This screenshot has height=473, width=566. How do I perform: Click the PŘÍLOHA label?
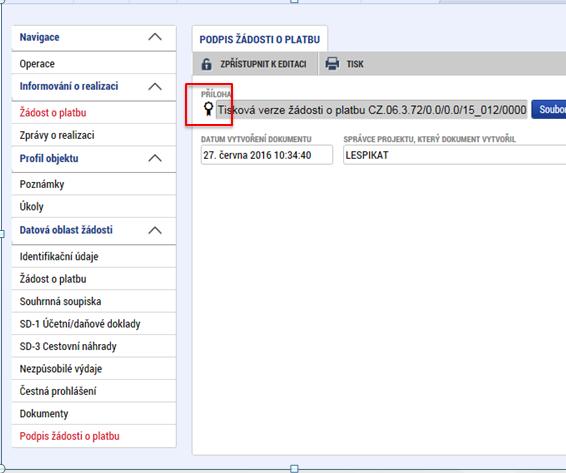click(216, 94)
